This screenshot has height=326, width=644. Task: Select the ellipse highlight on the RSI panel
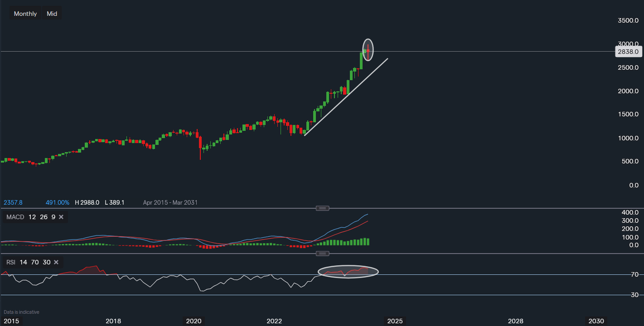click(349, 271)
